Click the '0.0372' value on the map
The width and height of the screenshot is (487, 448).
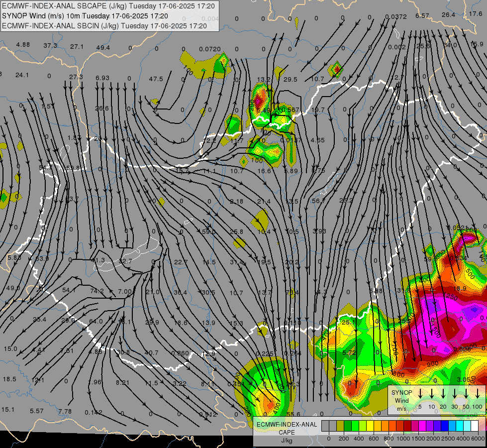point(395,16)
